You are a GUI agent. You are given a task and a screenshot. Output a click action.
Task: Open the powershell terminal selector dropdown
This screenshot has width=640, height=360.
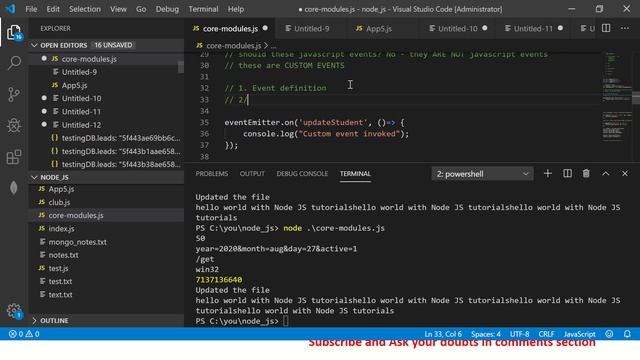click(x=482, y=174)
